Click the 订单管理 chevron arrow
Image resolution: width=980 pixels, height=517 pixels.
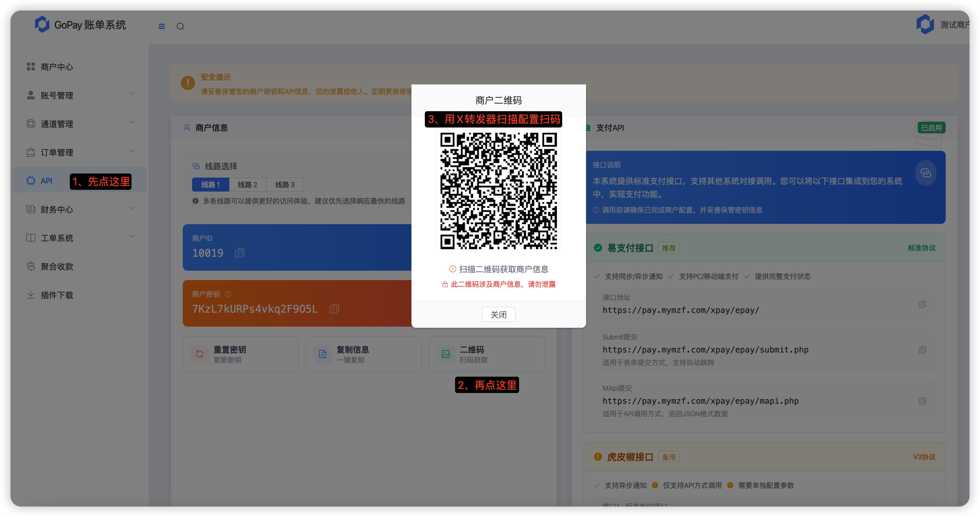point(132,151)
